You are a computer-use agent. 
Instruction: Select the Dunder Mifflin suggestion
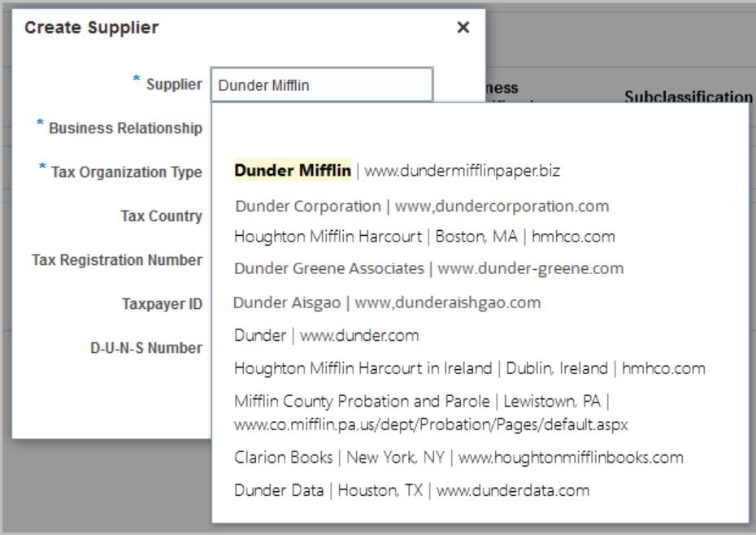pyautogui.click(x=397, y=170)
